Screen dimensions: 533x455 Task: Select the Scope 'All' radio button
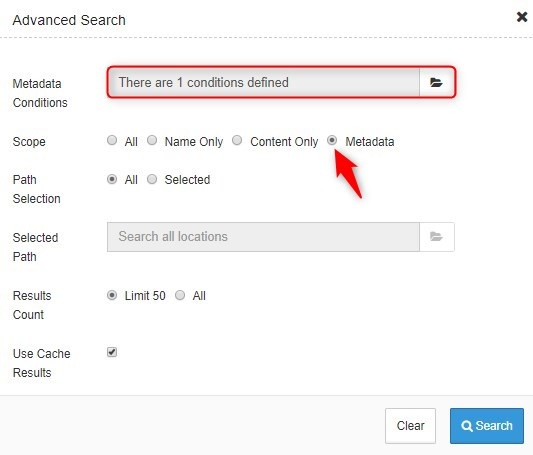[x=112, y=140]
